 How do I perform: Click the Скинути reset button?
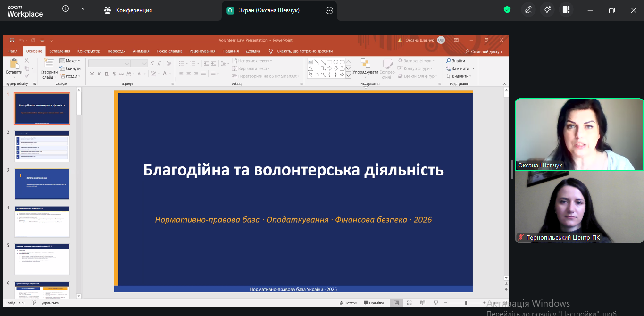pyautogui.click(x=70, y=68)
